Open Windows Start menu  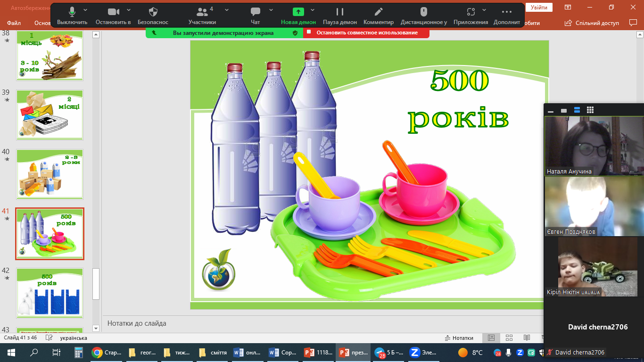[x=11, y=352]
